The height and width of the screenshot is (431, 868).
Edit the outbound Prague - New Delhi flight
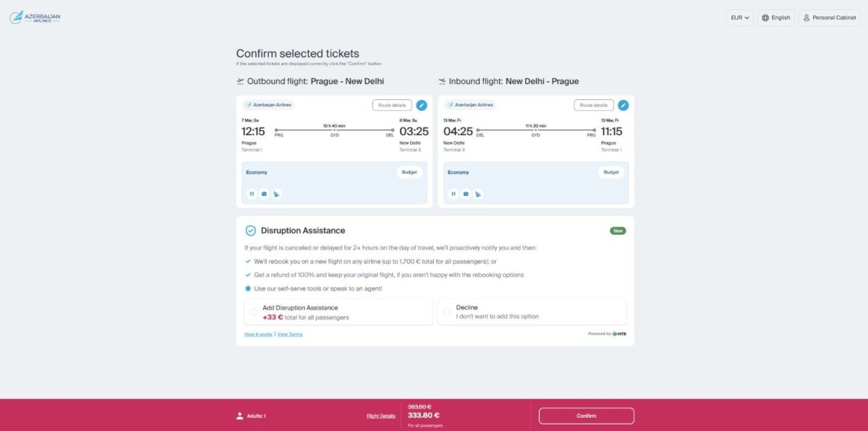pos(422,106)
